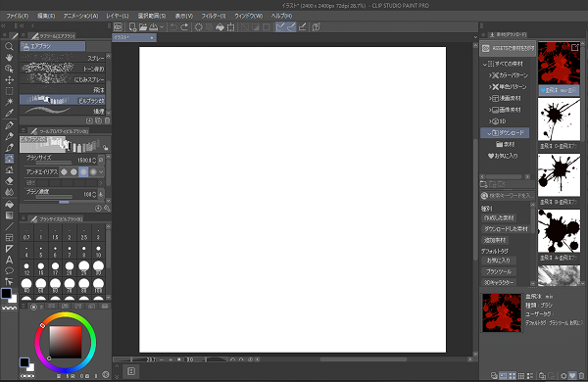Image resolution: width=588 pixels, height=382 pixels.
Task: Create a new canvas from command bar
Action: coord(132,27)
